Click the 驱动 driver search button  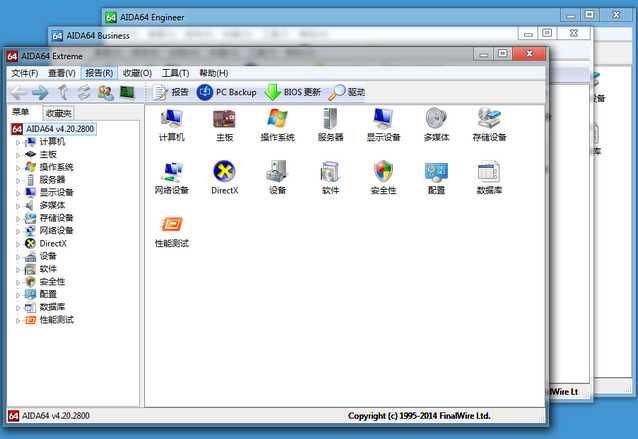pos(347,92)
